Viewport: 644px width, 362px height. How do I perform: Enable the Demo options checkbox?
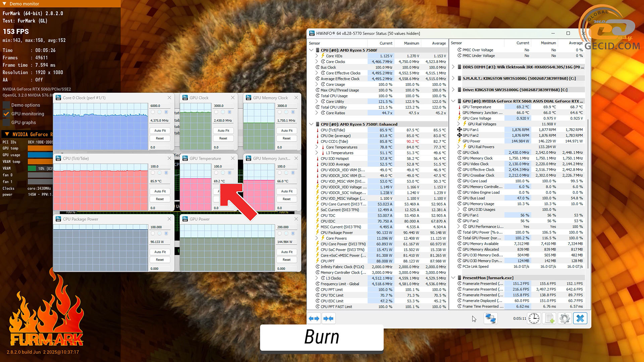(x=6, y=105)
